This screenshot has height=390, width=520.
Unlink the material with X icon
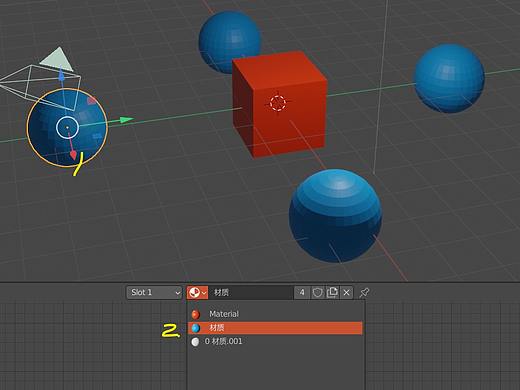click(x=346, y=292)
